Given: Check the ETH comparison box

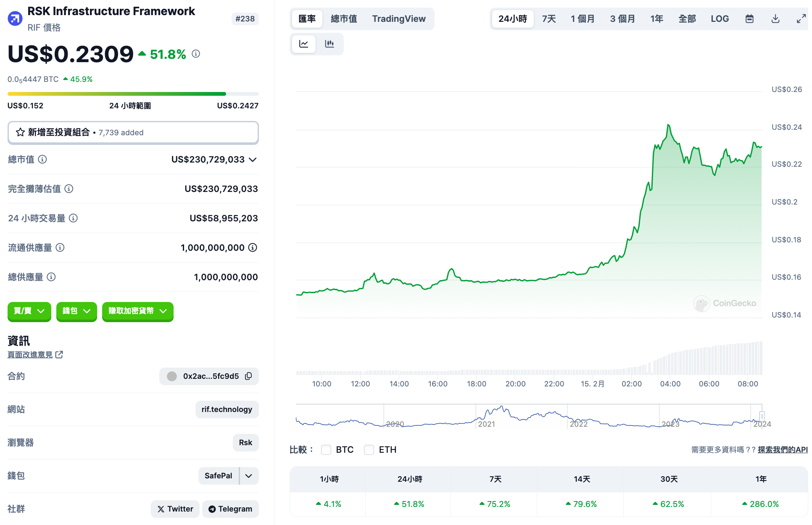Looking at the screenshot, I should [369, 450].
